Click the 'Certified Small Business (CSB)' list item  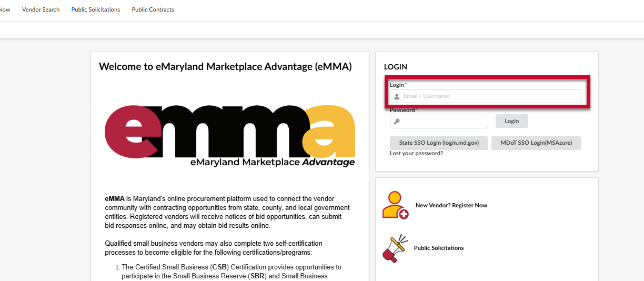[x=232, y=272]
